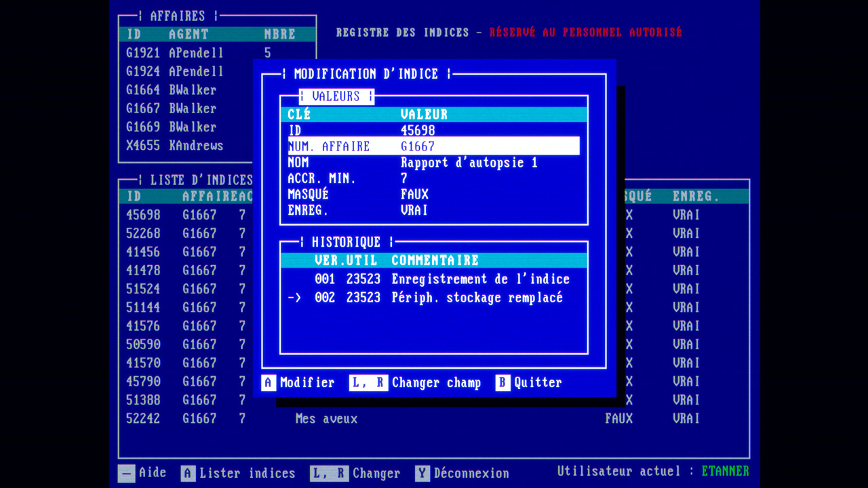Image resolution: width=868 pixels, height=488 pixels.
Task: Click the B key icon to Quitter
Action: point(502,383)
